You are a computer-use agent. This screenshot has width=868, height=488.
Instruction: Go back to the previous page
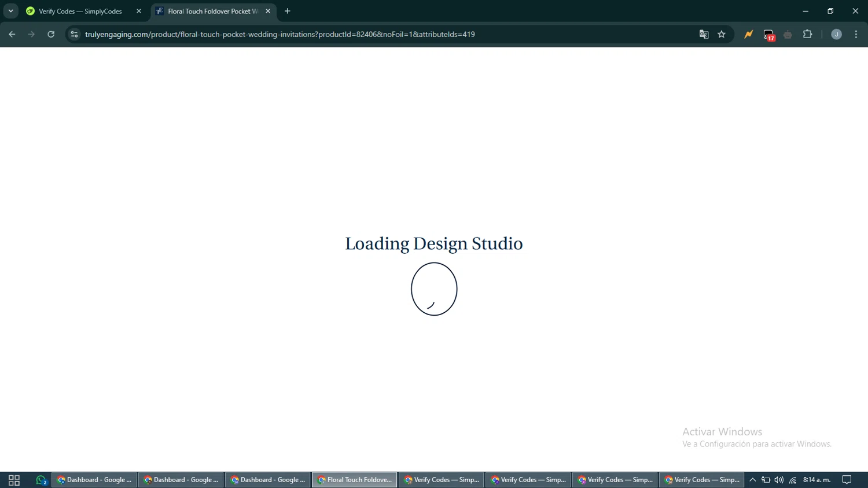click(x=12, y=34)
